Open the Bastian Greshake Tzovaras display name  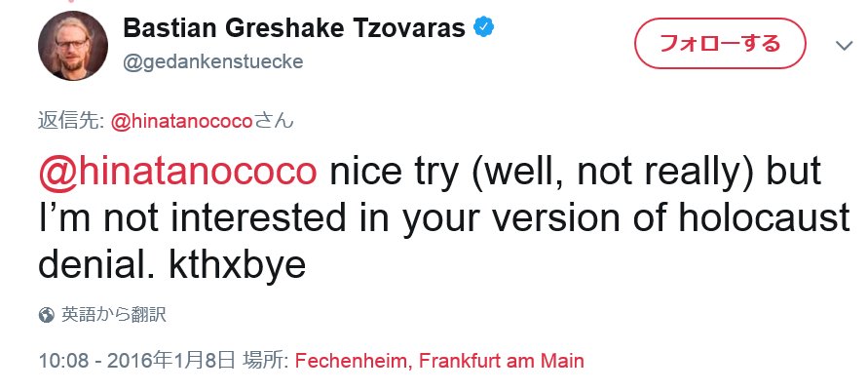coord(294,27)
